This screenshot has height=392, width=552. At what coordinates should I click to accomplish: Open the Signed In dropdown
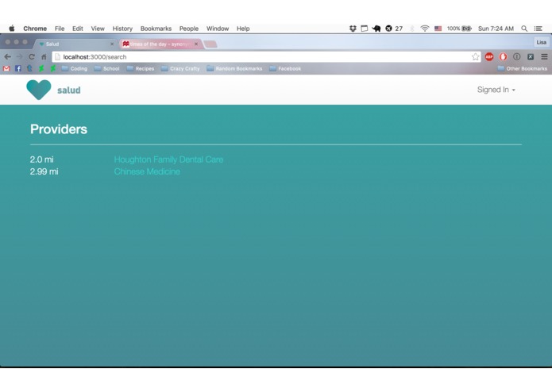coord(496,90)
